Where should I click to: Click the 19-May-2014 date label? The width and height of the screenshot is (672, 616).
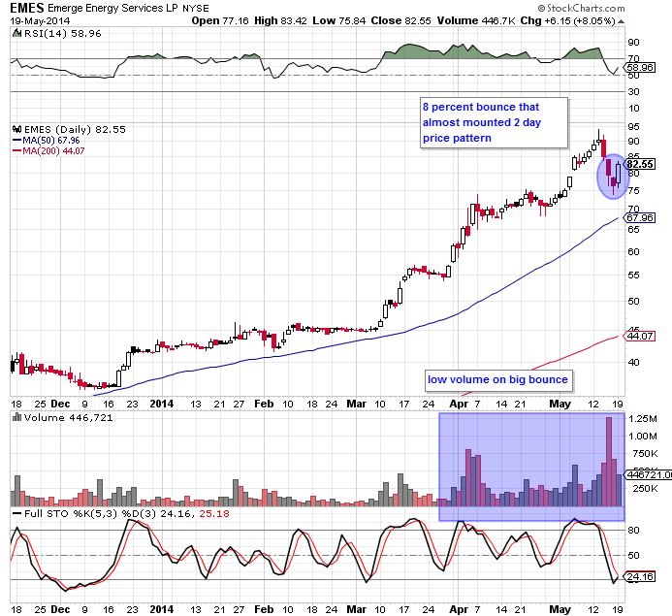pyautogui.click(x=41, y=21)
